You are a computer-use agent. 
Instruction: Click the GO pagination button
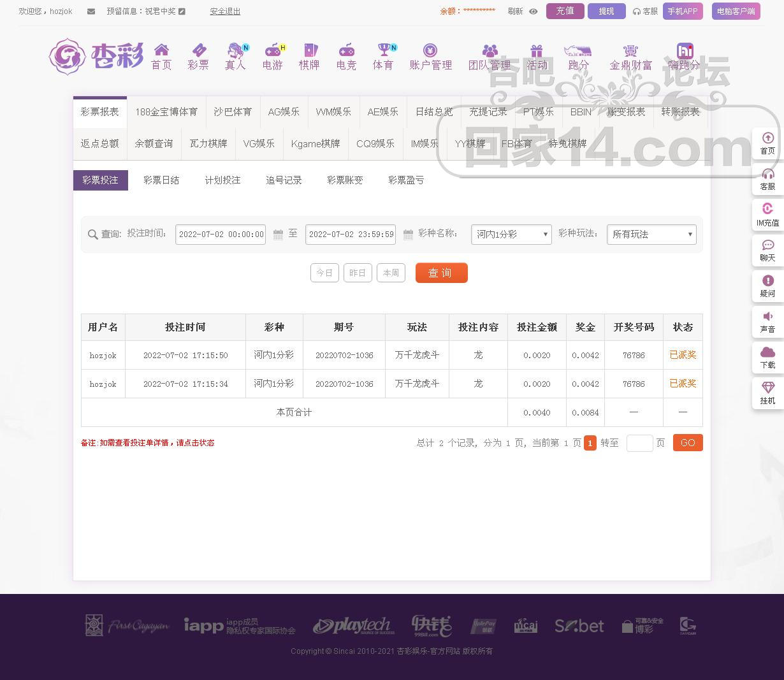tap(688, 443)
